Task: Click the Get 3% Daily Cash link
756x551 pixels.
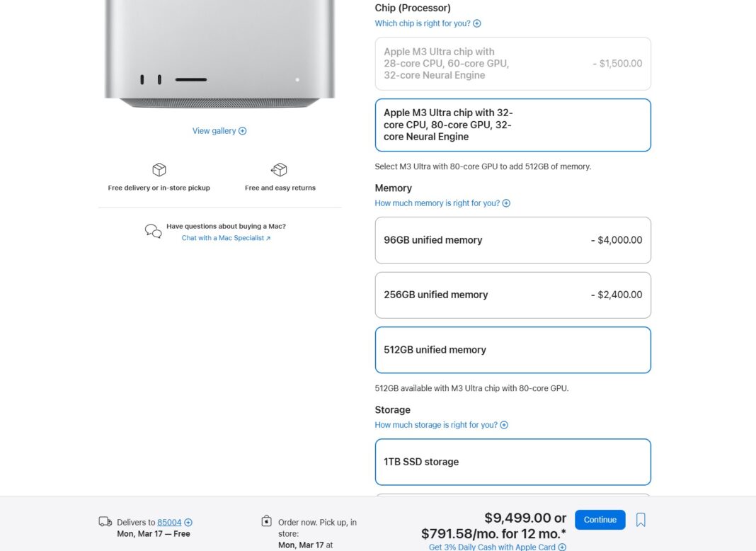Action: click(489, 547)
